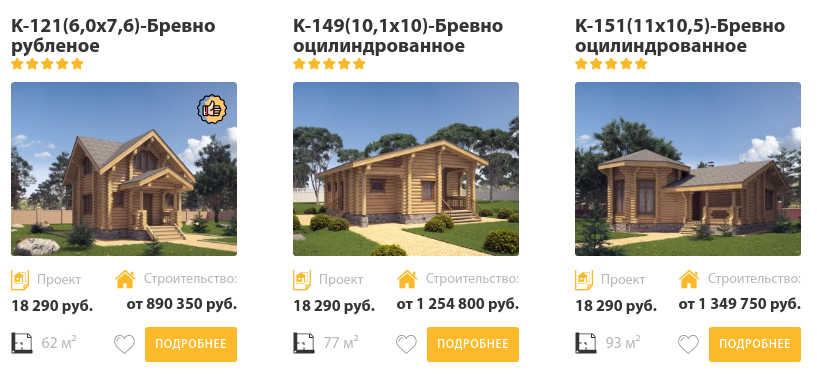Viewport: 817px width, 388px height.
Task: Open details with ПОДРОБНЕЕ for K-121
Action: pyautogui.click(x=191, y=344)
